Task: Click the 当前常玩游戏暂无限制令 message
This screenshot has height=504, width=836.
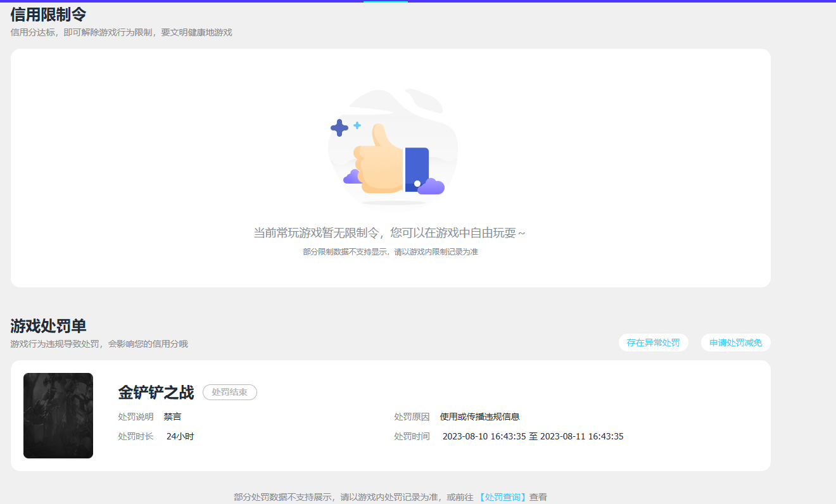Action: [389, 233]
